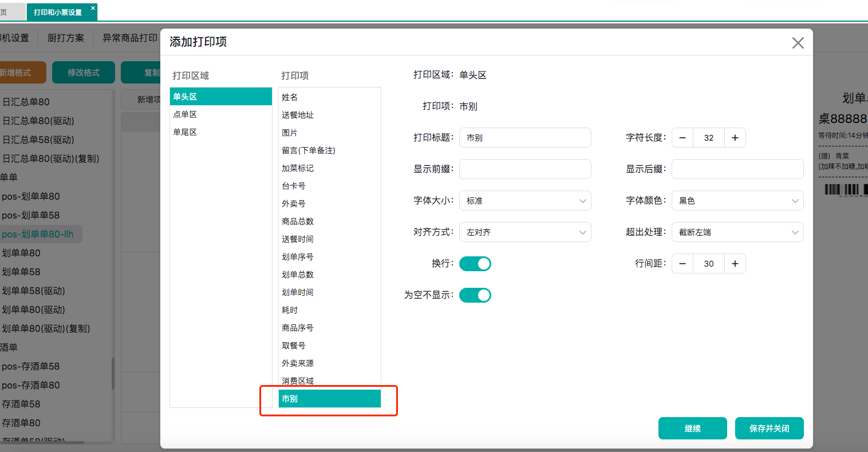Select 存酒单58 in background list

point(21,404)
